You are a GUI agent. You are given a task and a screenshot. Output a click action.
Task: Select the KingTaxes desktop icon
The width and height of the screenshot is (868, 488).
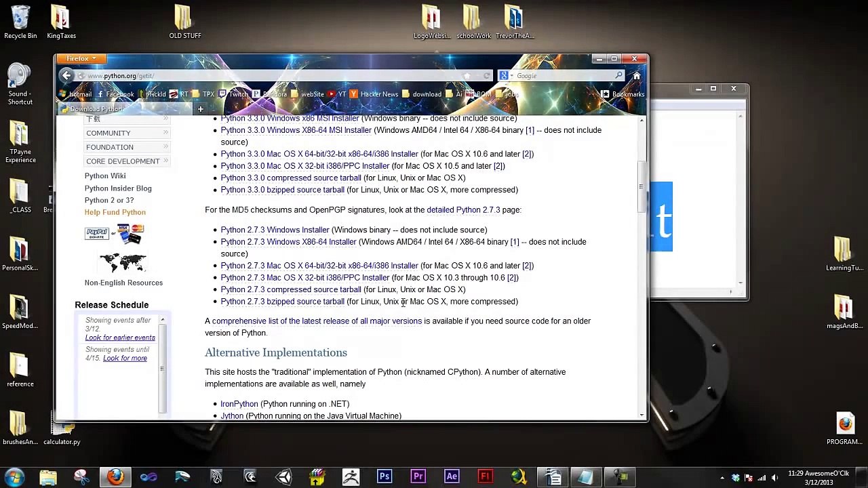coord(61,22)
